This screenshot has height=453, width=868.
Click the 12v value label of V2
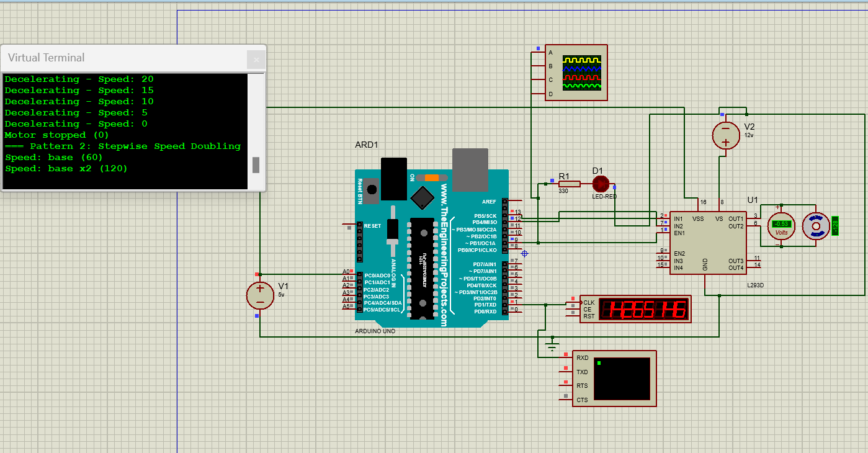click(749, 134)
